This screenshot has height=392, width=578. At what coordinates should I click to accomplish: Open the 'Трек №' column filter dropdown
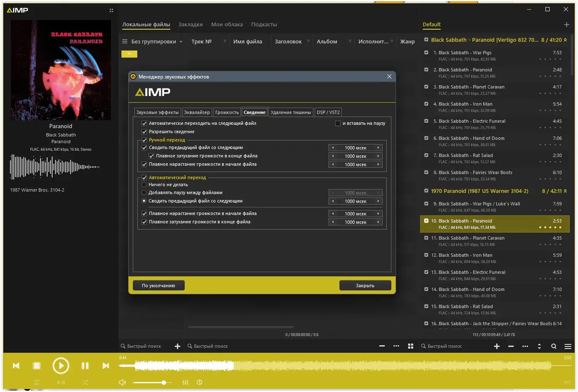[x=225, y=41]
